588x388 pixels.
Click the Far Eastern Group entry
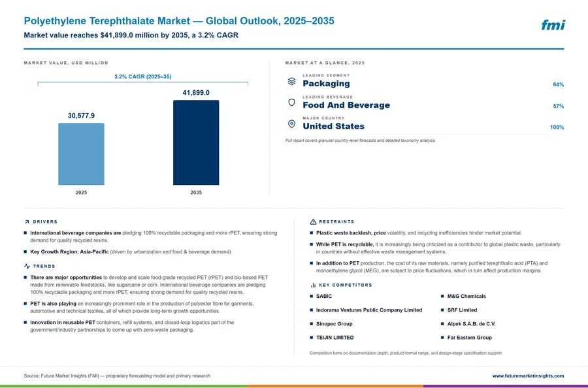tap(470, 338)
